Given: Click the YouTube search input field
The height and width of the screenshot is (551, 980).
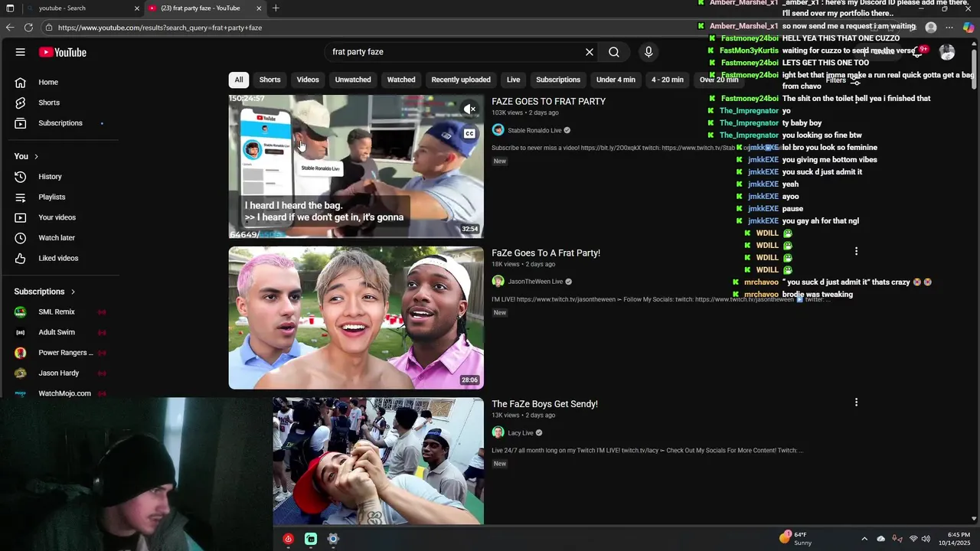Looking at the screenshot, I should 455,52.
